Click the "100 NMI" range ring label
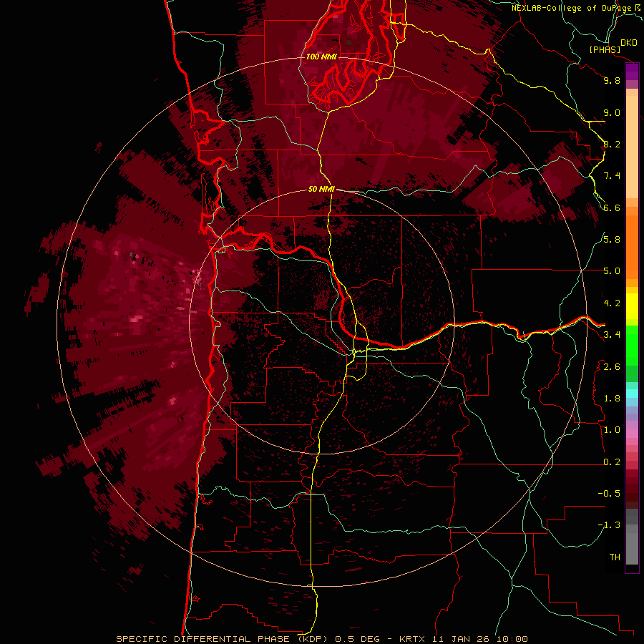 [x=321, y=57]
